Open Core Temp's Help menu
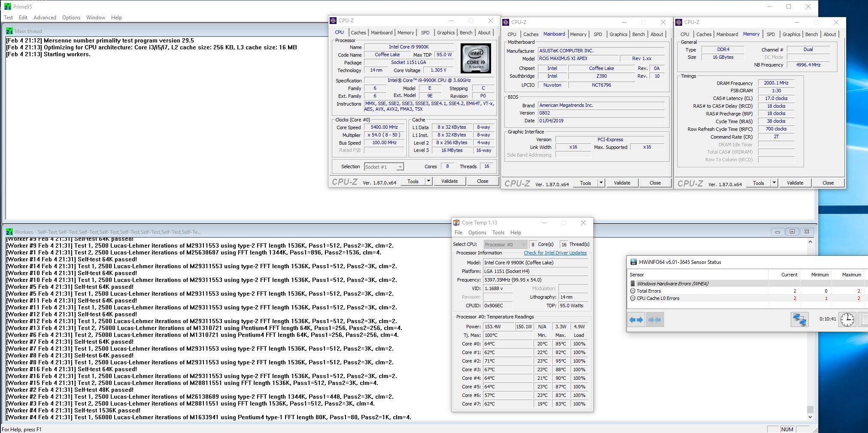Image resolution: width=868 pixels, height=433 pixels. (516, 233)
